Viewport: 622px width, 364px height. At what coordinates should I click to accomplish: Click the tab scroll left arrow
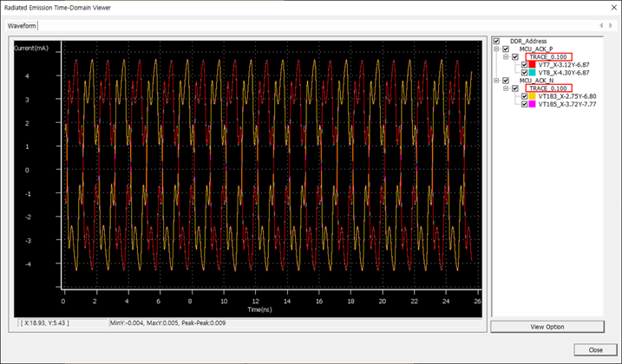(x=600, y=25)
